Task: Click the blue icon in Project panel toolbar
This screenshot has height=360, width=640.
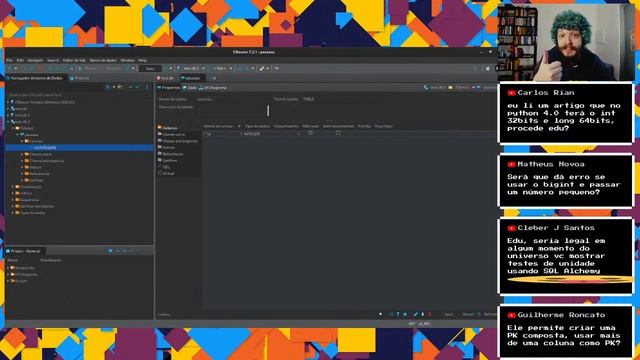Action: click(110, 251)
